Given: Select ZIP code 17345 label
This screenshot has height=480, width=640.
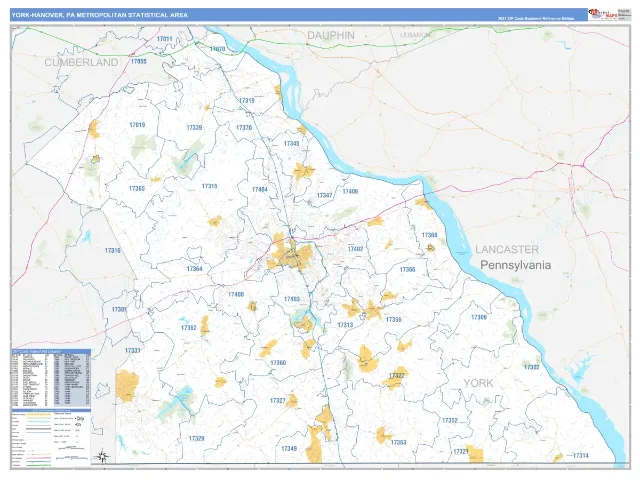Looking at the screenshot, I should coord(291,144).
